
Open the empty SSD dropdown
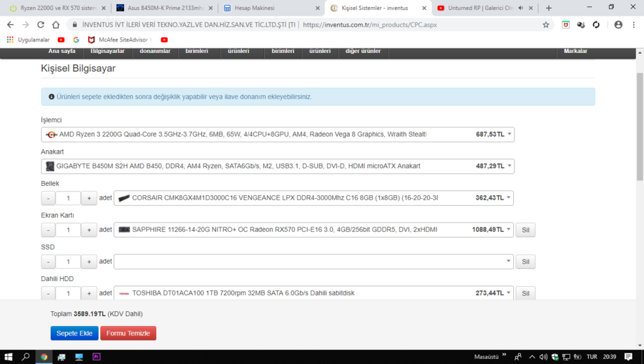[x=313, y=262]
